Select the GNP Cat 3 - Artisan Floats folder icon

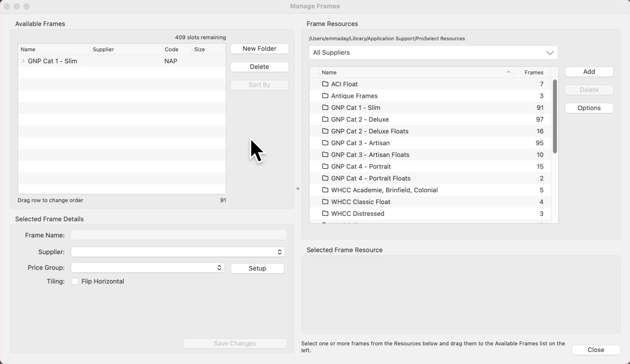pos(325,155)
